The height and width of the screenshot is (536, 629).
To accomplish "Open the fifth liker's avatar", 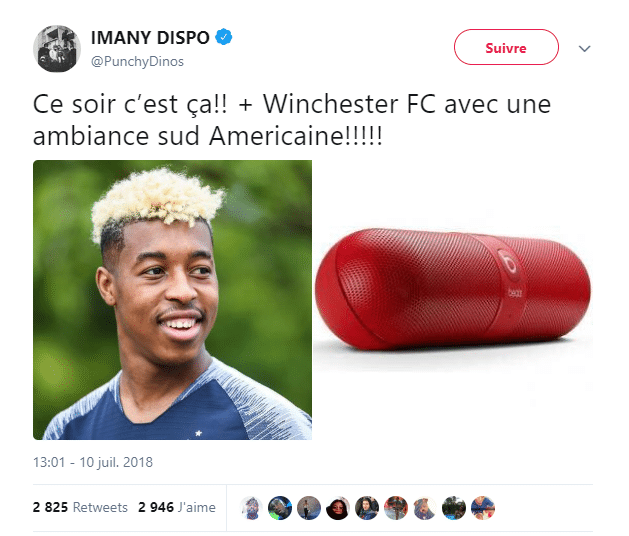I will click(x=367, y=508).
